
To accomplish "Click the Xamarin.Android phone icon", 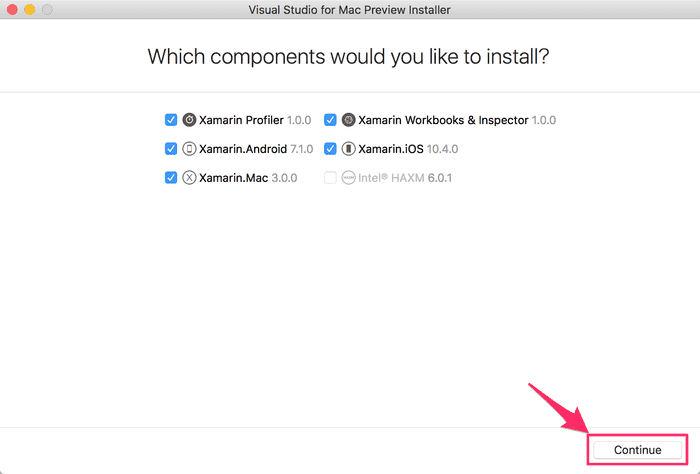I will pyautogui.click(x=190, y=149).
